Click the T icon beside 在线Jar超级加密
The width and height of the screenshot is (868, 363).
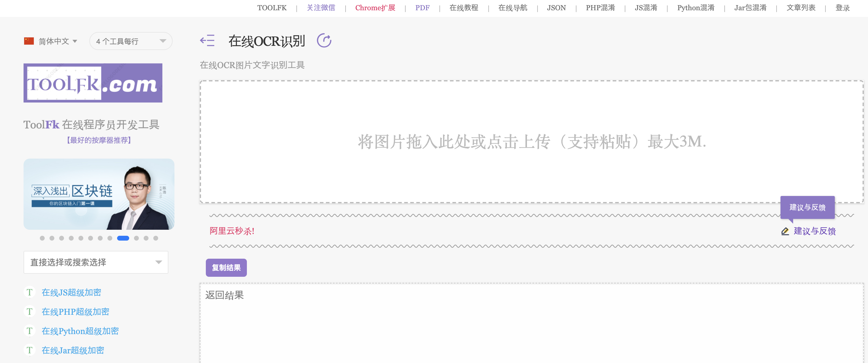(x=30, y=350)
